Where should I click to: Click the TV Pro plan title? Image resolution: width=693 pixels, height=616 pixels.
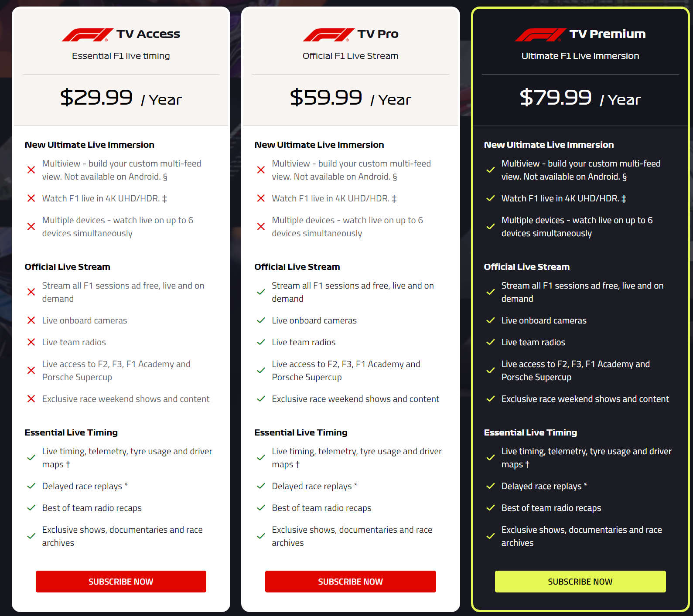click(x=378, y=34)
